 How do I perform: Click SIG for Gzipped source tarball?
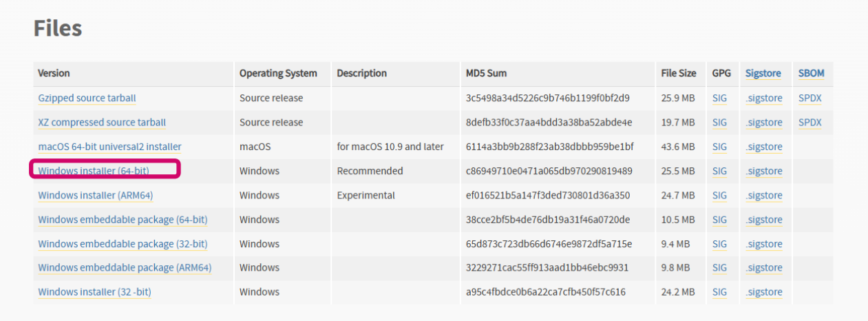click(x=719, y=99)
